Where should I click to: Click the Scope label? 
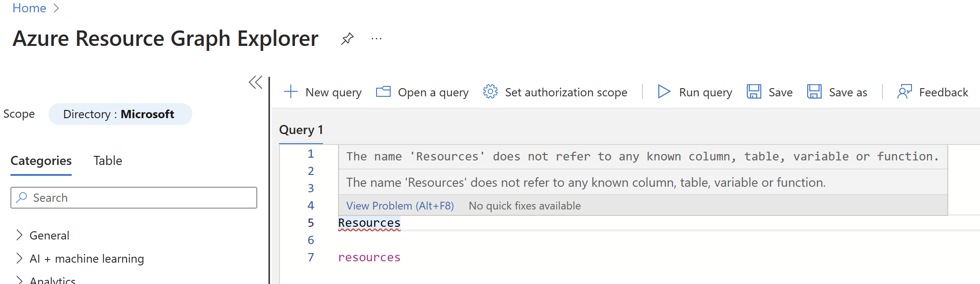[19, 114]
